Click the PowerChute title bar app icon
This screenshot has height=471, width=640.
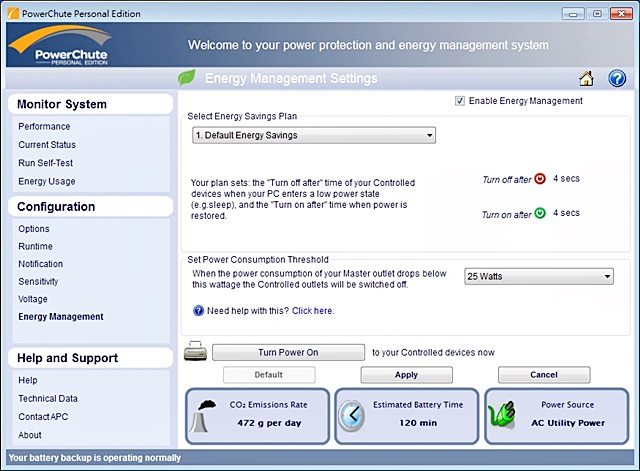coord(13,13)
